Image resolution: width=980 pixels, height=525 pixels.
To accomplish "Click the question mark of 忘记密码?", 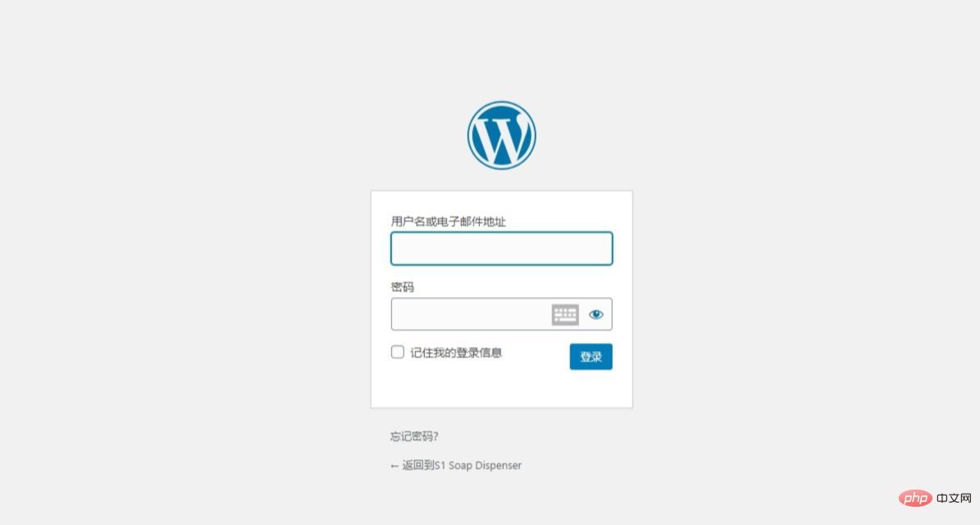I will tap(436, 436).
